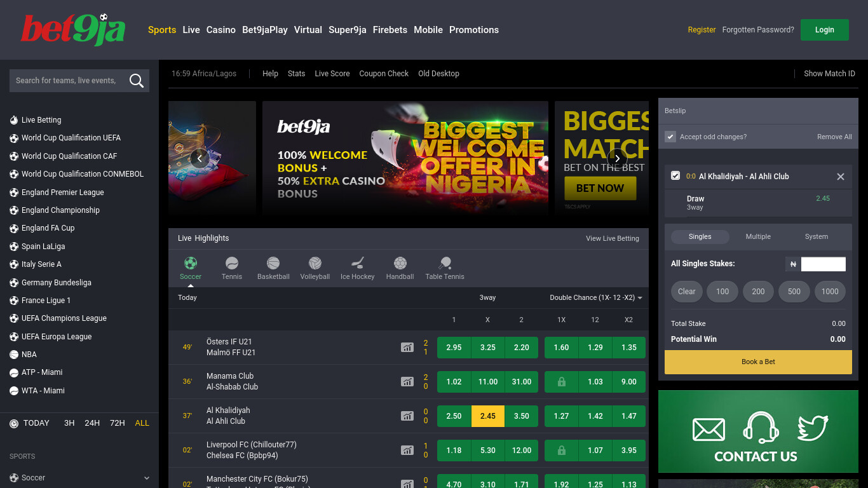Open Live Score link
Image resolution: width=868 pixels, height=488 pixels.
(x=332, y=74)
